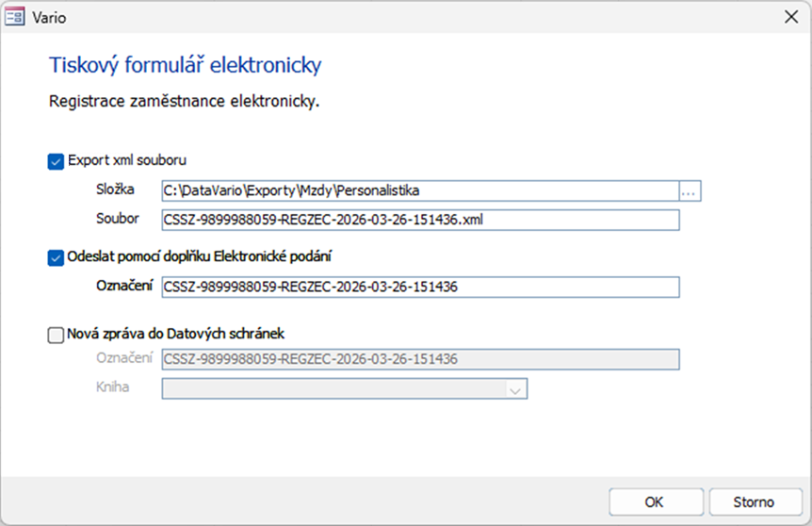Viewport: 812px width, 526px height.
Task: Click the Vario window title text
Action: pos(49,18)
